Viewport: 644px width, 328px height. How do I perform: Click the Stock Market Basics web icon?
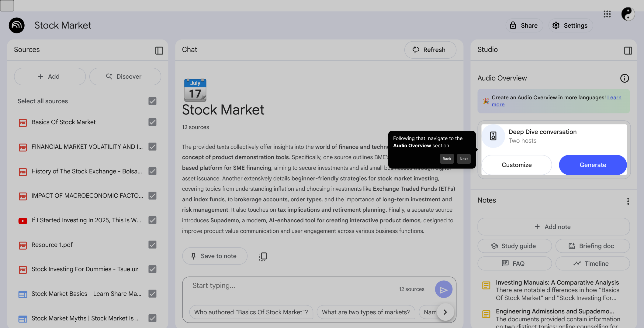click(x=23, y=294)
